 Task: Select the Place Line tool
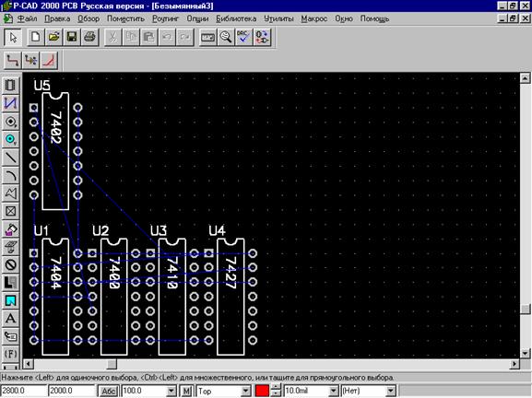(x=10, y=157)
